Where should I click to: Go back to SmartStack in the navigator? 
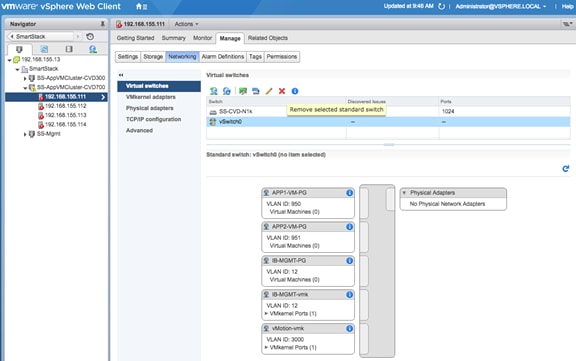[x=40, y=36]
